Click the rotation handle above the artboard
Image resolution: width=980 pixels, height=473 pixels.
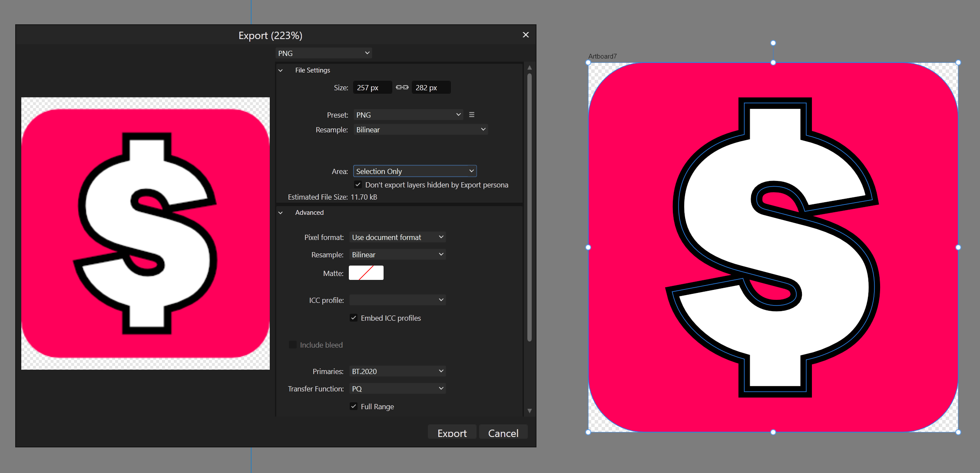(773, 43)
